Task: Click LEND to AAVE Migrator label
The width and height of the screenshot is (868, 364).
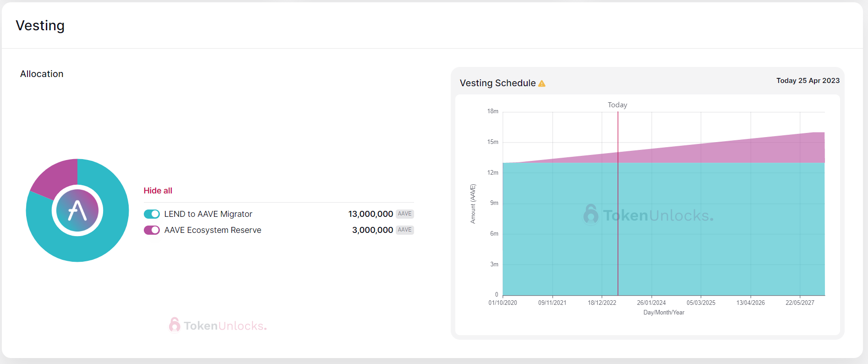Action: tap(208, 214)
